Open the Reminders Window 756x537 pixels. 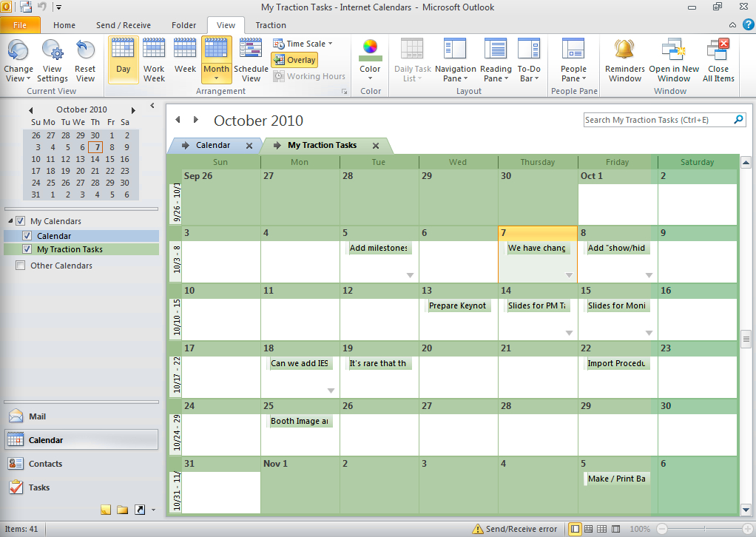point(625,59)
